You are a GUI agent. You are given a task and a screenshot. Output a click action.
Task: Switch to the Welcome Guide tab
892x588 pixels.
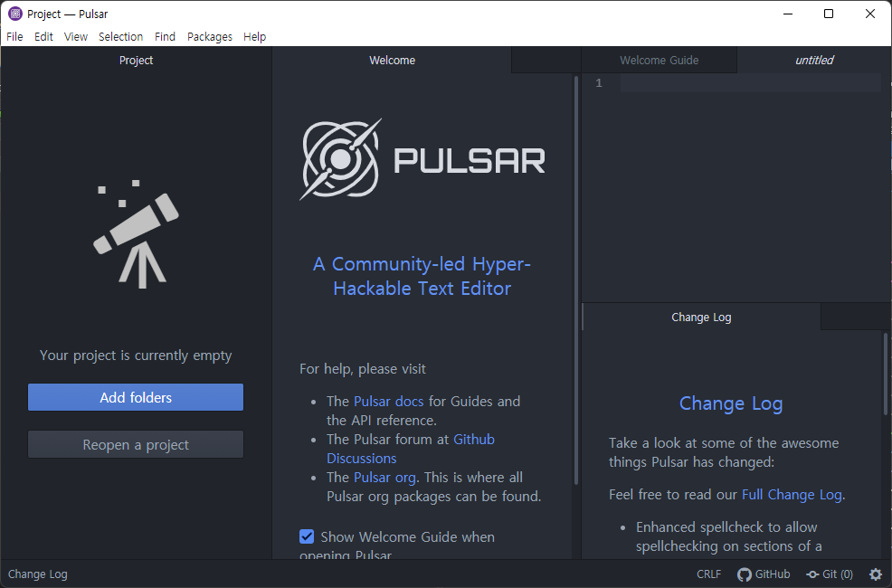click(x=660, y=61)
